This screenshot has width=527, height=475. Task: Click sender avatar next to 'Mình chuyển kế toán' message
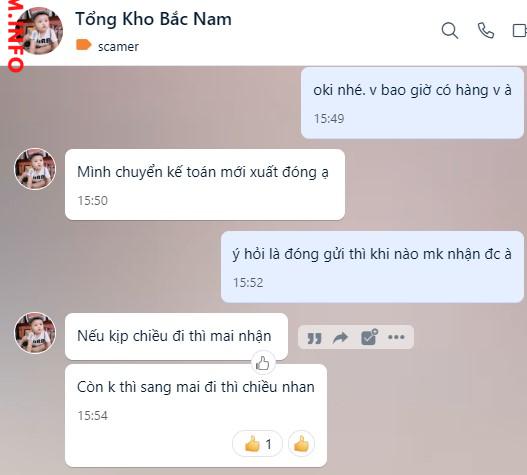tap(35, 169)
